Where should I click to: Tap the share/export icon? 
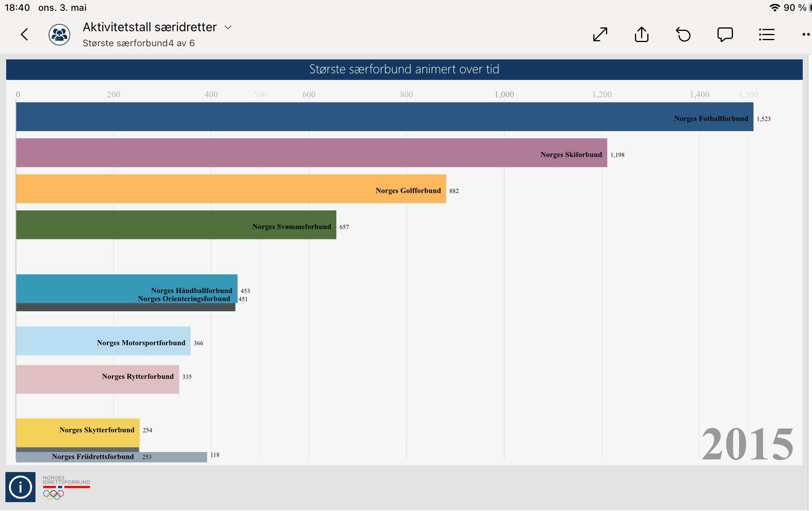click(x=642, y=34)
